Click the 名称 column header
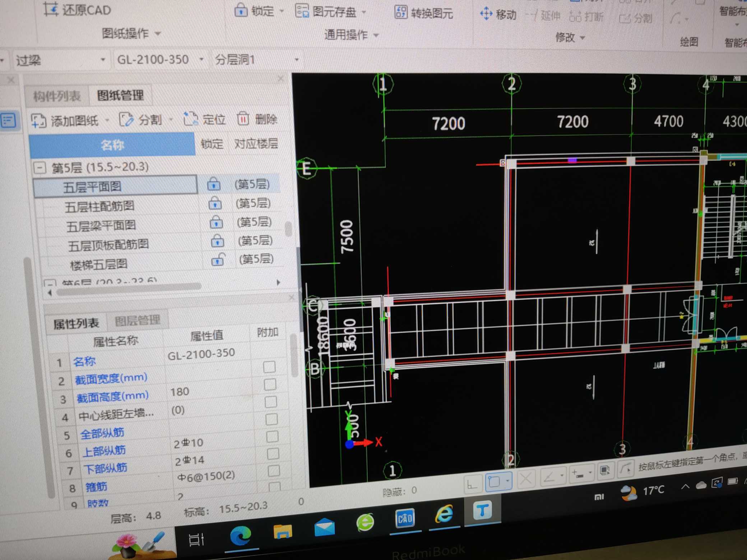Image resolution: width=747 pixels, height=560 pixels. (112, 145)
